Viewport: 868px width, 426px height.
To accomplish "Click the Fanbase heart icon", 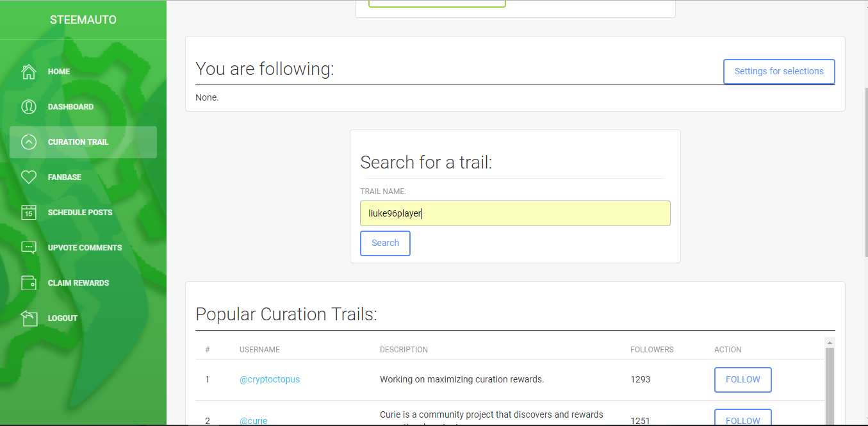I will (29, 177).
